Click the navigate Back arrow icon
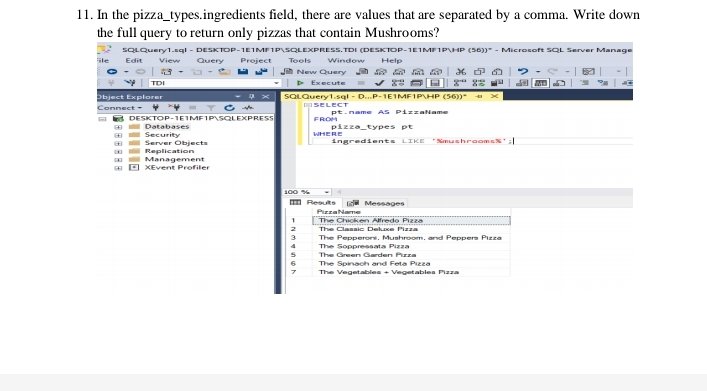 [x=112, y=71]
